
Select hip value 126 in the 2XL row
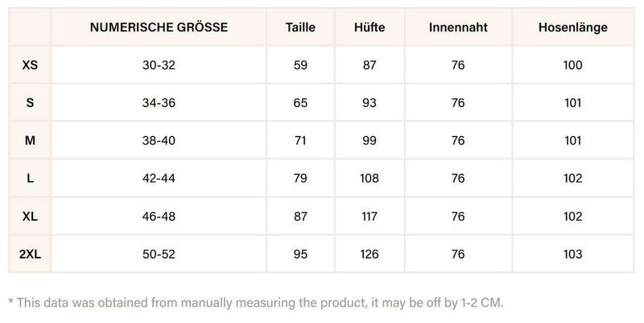369,254
